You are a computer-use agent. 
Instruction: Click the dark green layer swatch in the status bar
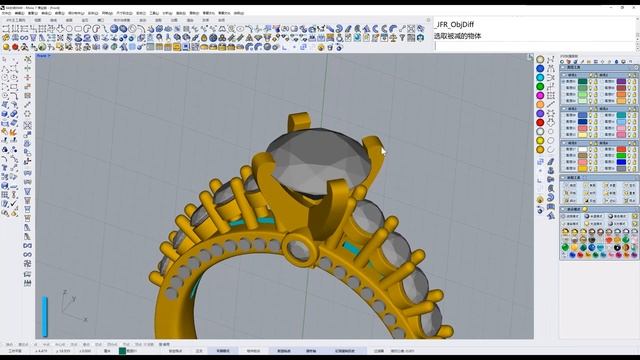coord(122,351)
